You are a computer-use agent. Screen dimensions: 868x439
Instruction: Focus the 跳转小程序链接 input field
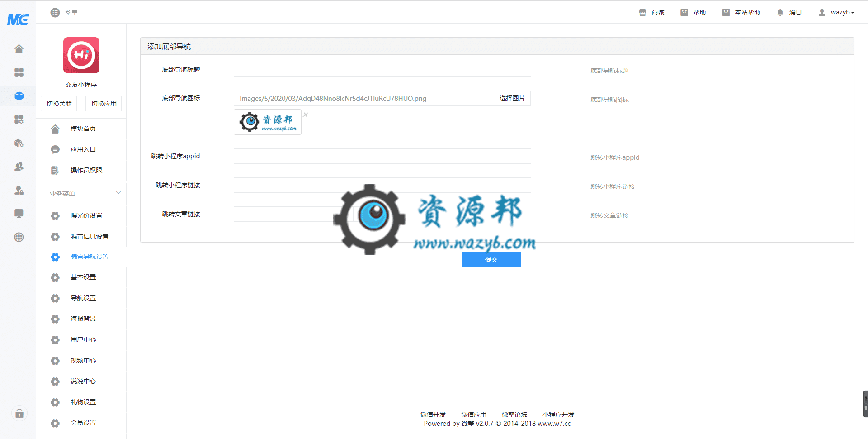point(382,185)
